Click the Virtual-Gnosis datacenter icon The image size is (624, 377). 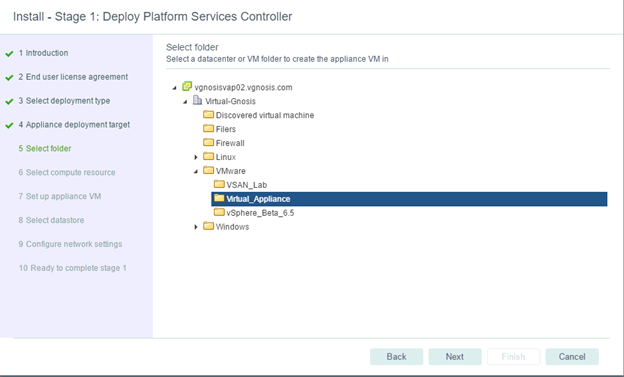click(x=197, y=100)
